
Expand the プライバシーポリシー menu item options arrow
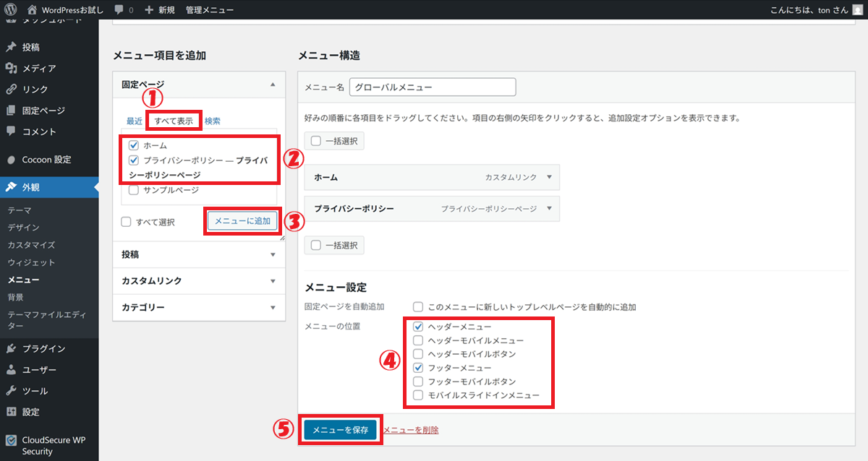click(x=549, y=209)
